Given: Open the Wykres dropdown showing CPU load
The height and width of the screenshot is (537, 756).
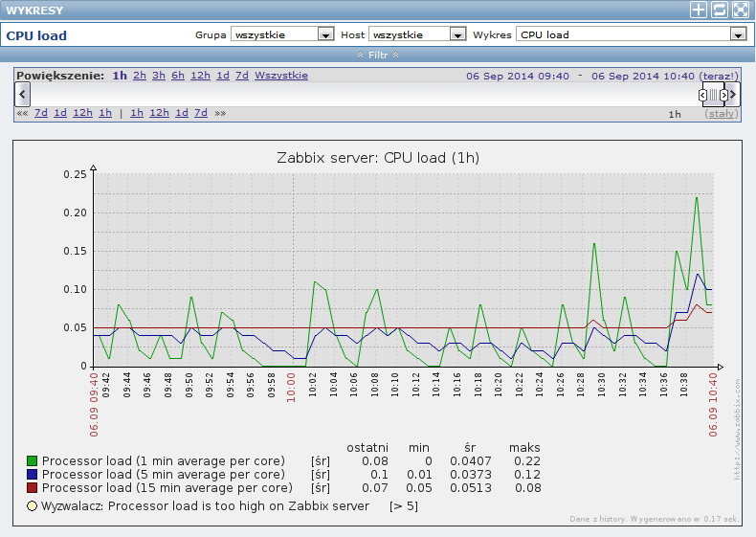Looking at the screenshot, I should [632, 34].
